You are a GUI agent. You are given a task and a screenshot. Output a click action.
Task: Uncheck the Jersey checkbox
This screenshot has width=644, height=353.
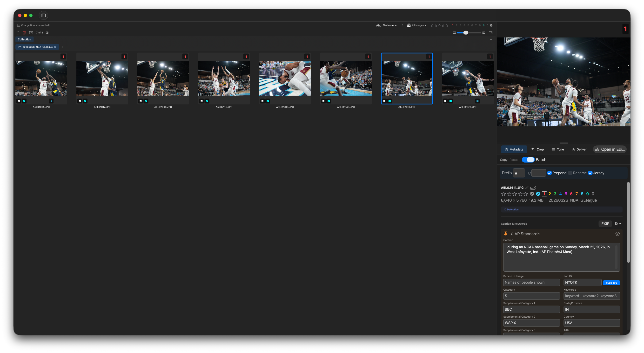pos(590,173)
